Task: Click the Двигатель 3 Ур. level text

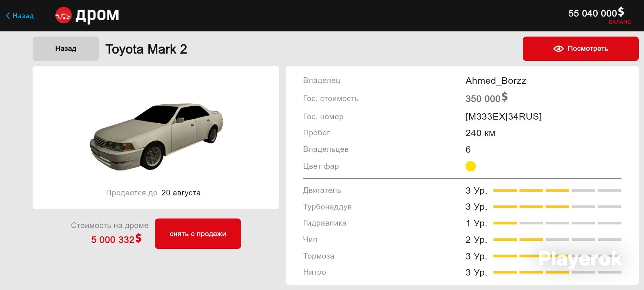Action: coord(476,191)
